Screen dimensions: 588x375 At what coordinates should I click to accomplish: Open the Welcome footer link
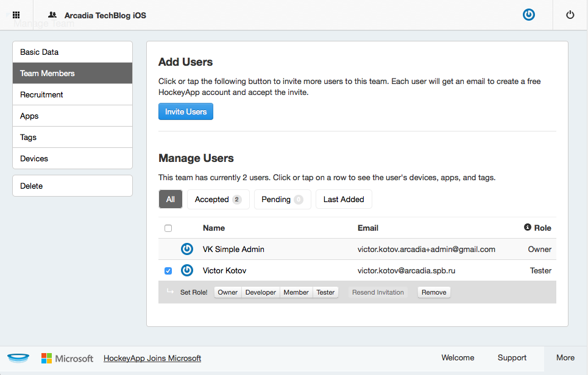pos(458,358)
